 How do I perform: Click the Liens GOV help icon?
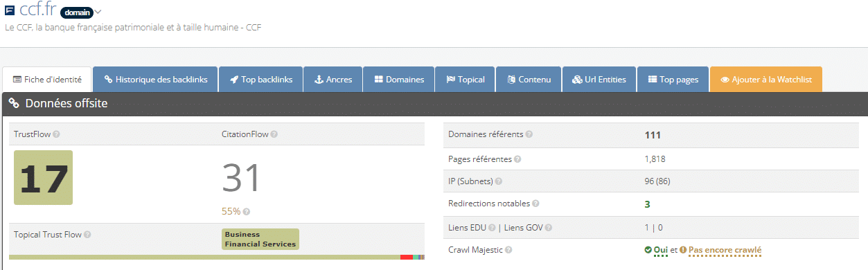tap(549, 227)
